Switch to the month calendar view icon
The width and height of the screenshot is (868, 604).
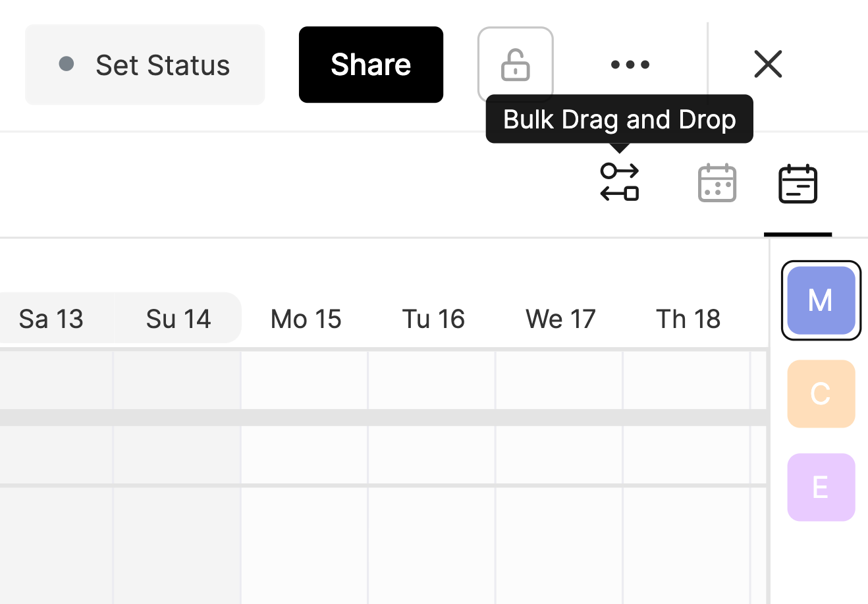717,183
